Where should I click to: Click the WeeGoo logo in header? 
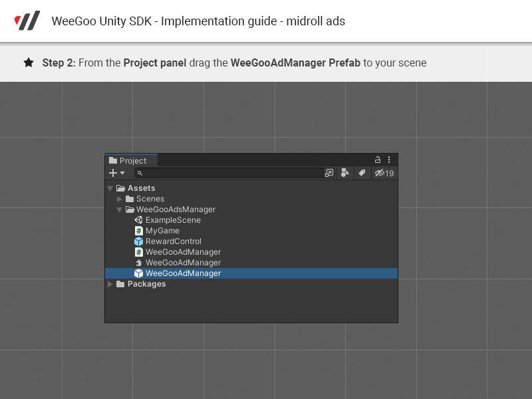[x=27, y=21]
